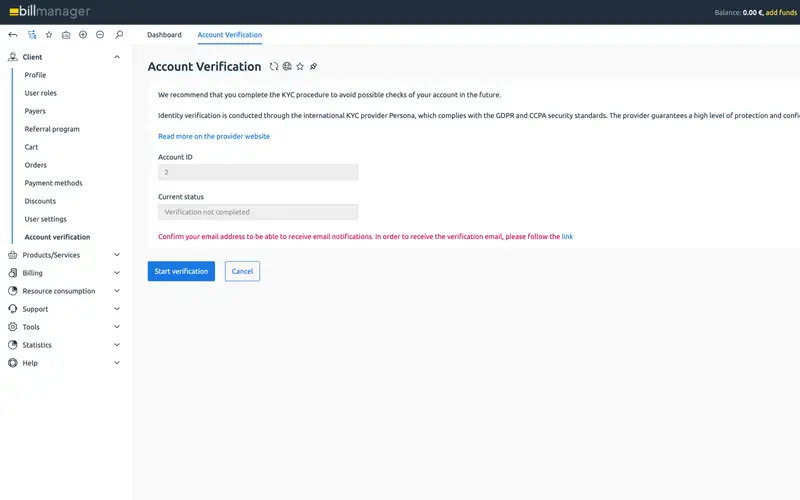Viewport: 800px width, 500px height.
Task: Open Read more on the provider website link
Action: tap(214, 136)
